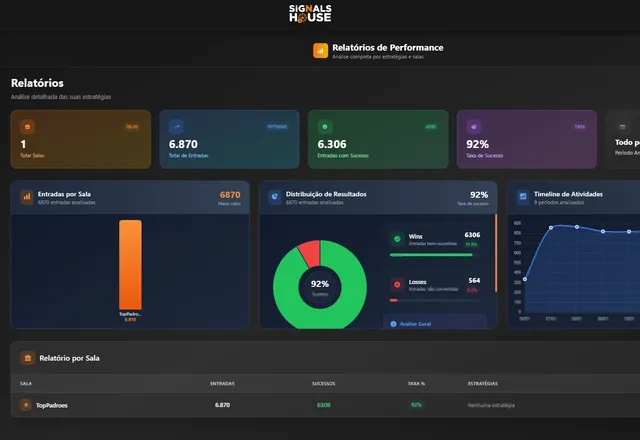
Task: Click the 564 Losses count
Action: [474, 280]
